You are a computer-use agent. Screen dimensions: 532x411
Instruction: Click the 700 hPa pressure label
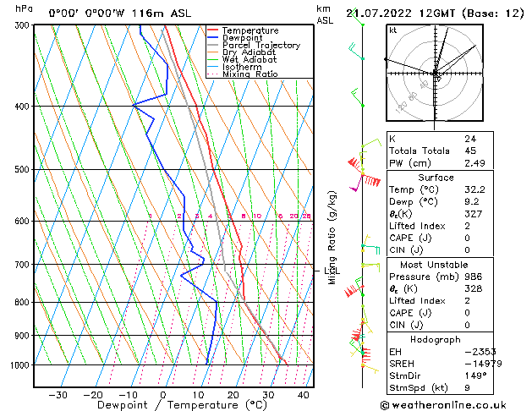(x=24, y=264)
